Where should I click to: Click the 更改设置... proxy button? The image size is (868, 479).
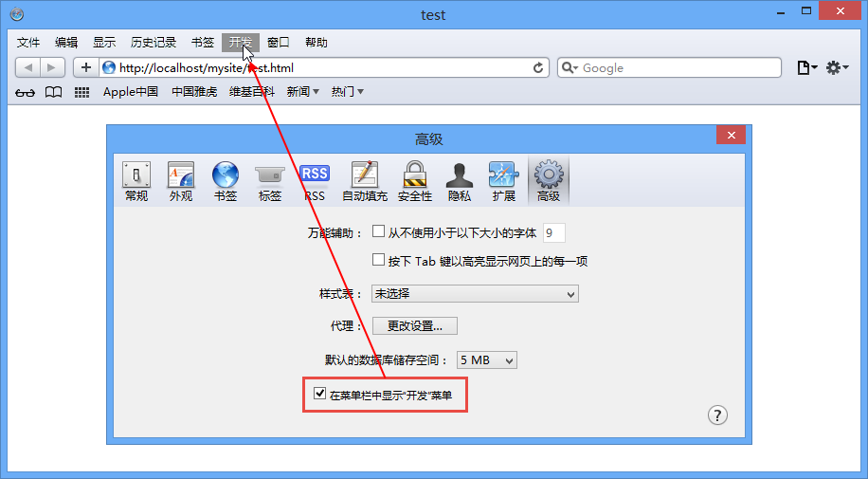[x=415, y=326]
